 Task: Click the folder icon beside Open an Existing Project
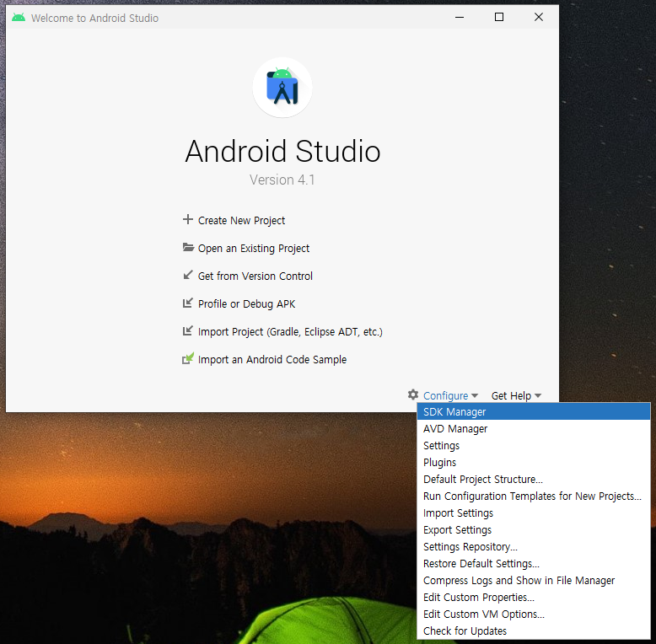[x=188, y=248]
